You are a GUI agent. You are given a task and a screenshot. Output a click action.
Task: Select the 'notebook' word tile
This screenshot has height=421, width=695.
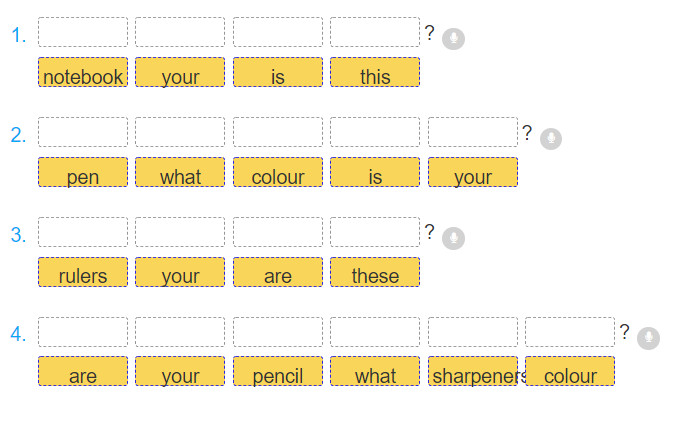(83, 72)
